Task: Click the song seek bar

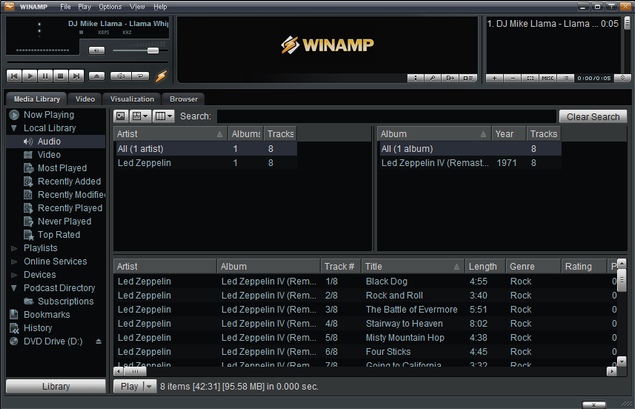Action: (x=87, y=63)
